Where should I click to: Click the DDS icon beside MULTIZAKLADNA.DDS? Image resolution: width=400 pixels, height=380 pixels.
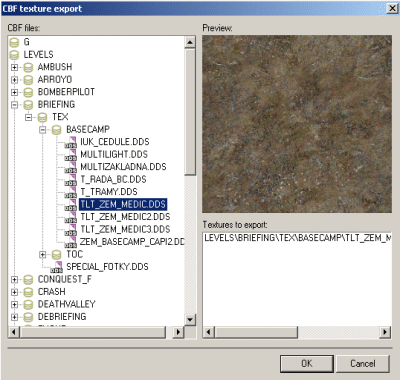click(71, 167)
